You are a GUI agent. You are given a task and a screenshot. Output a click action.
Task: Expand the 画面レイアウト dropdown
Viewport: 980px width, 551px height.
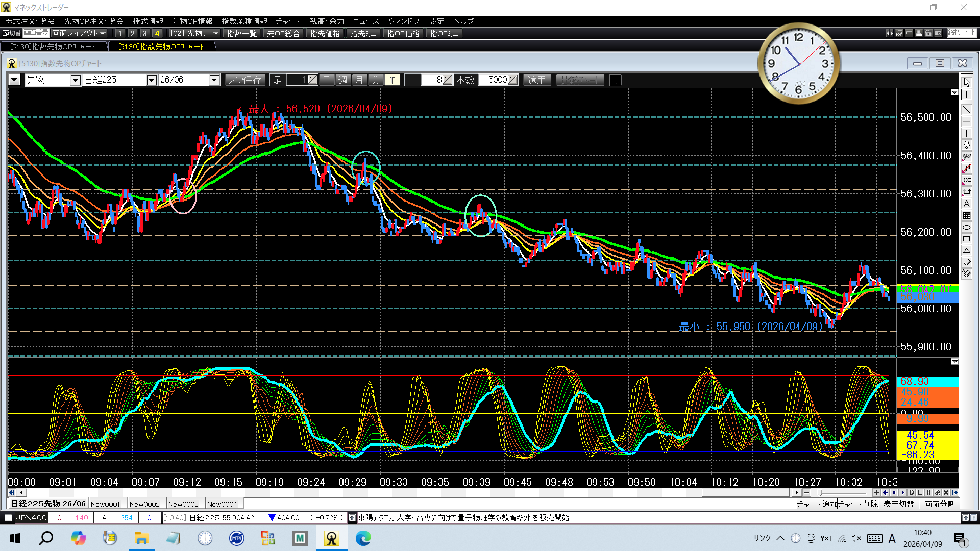point(79,33)
